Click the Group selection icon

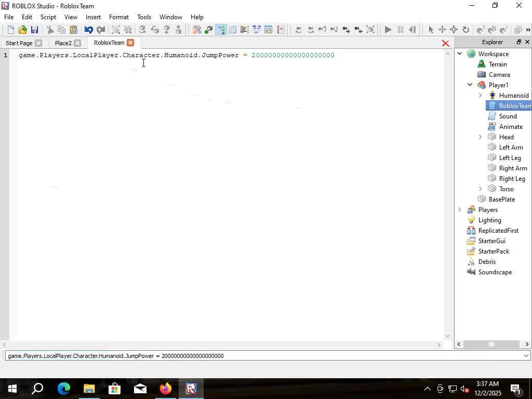pyautogui.click(x=116, y=30)
